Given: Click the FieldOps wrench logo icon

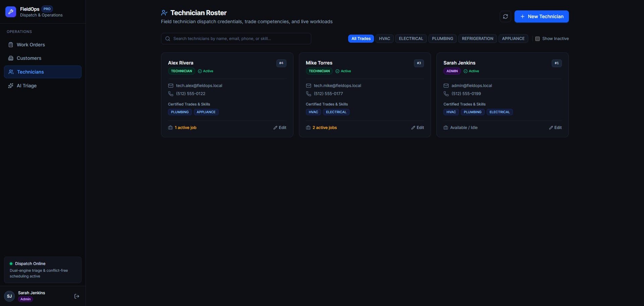Looking at the screenshot, I should pyautogui.click(x=11, y=12).
